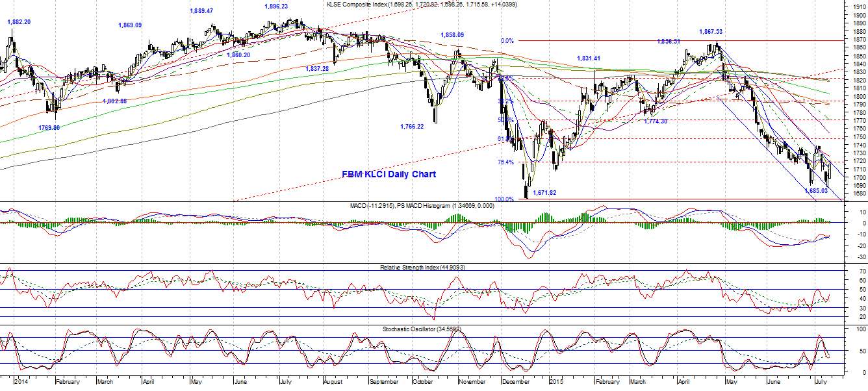The height and width of the screenshot is (391, 868).
Task: Click the 1,896.23 peak label
Action: pos(276,6)
